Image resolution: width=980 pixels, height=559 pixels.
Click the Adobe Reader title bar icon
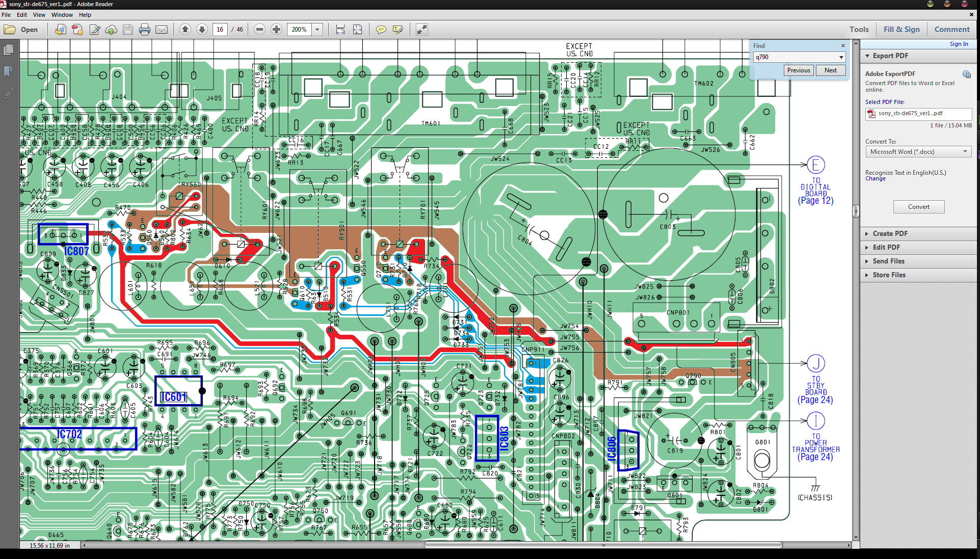tap(4, 4)
